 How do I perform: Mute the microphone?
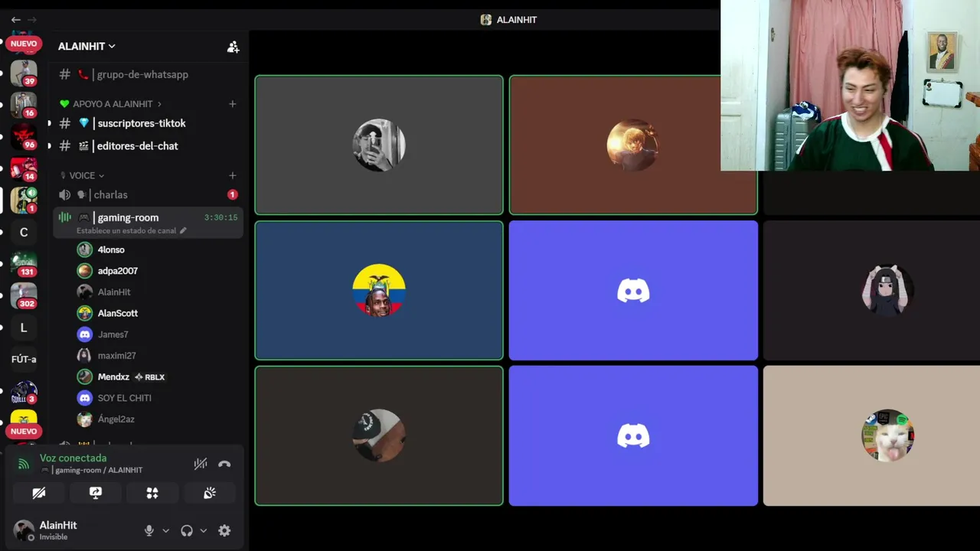pos(149,530)
